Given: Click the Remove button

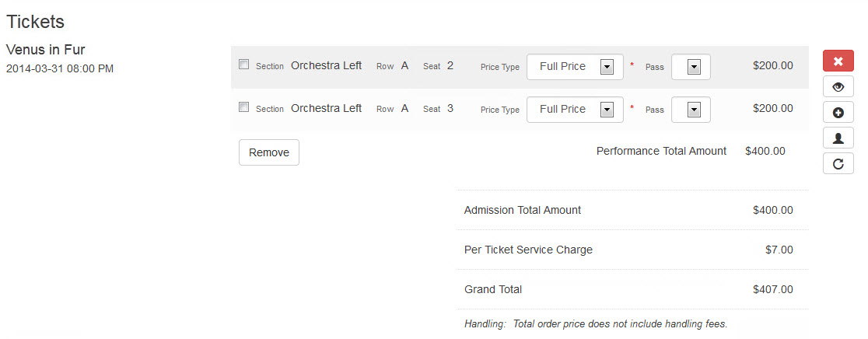Looking at the screenshot, I should click(269, 152).
